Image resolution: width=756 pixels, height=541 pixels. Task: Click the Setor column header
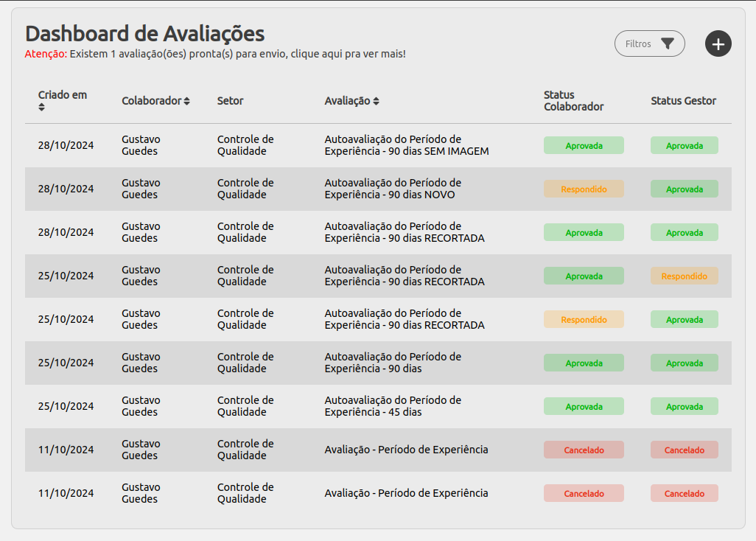[230, 101]
